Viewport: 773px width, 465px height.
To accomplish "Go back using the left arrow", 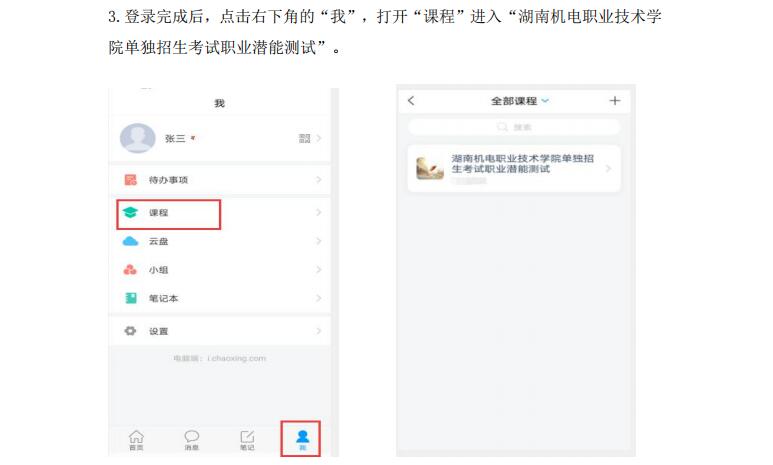I will (411, 101).
